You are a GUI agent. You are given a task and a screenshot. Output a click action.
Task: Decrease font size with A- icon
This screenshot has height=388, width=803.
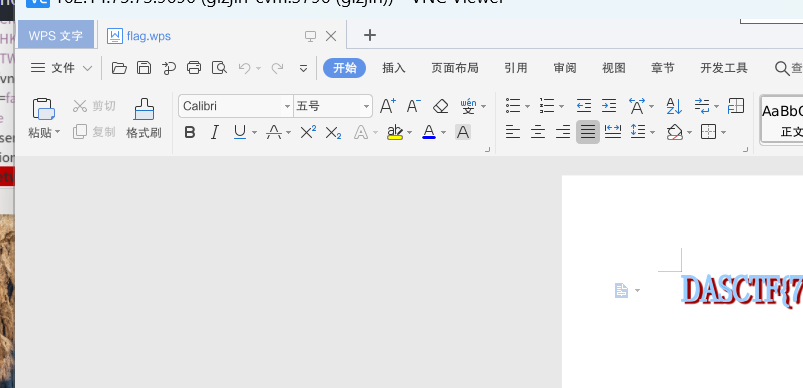point(414,106)
